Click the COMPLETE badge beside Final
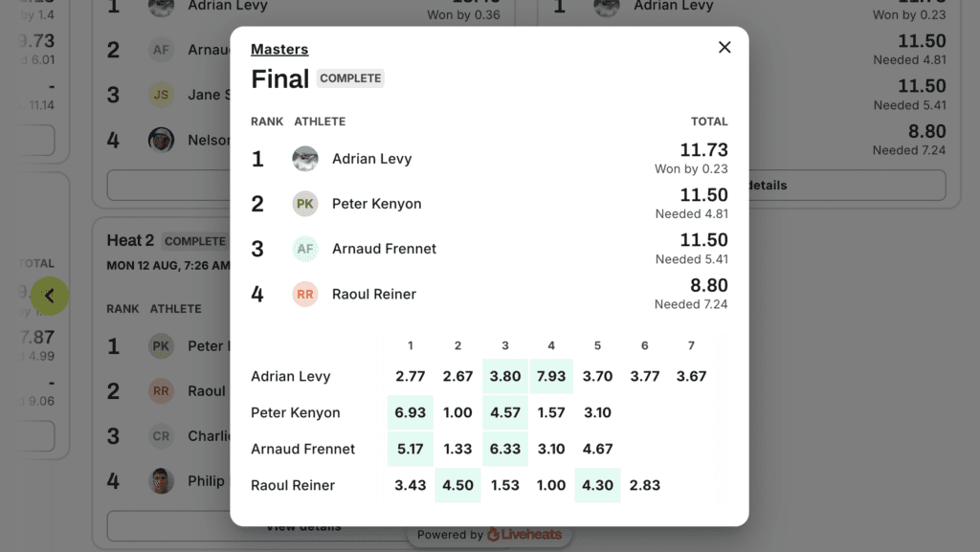The width and height of the screenshot is (980, 552). click(350, 79)
